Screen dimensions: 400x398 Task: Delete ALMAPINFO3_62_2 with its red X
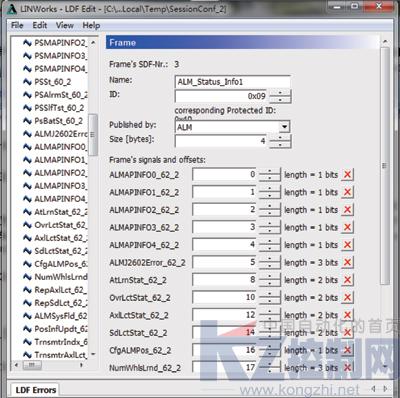(x=347, y=227)
